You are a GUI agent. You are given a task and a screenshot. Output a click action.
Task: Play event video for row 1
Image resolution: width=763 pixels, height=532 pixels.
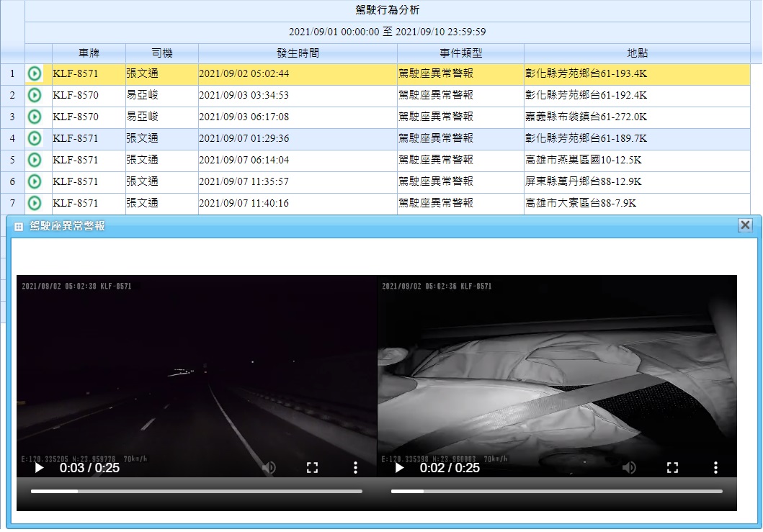click(x=35, y=74)
